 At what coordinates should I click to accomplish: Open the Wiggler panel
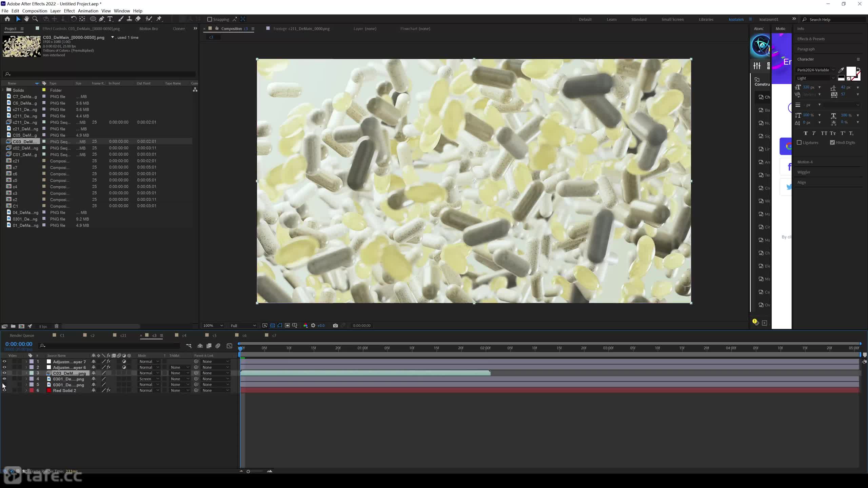tap(804, 172)
